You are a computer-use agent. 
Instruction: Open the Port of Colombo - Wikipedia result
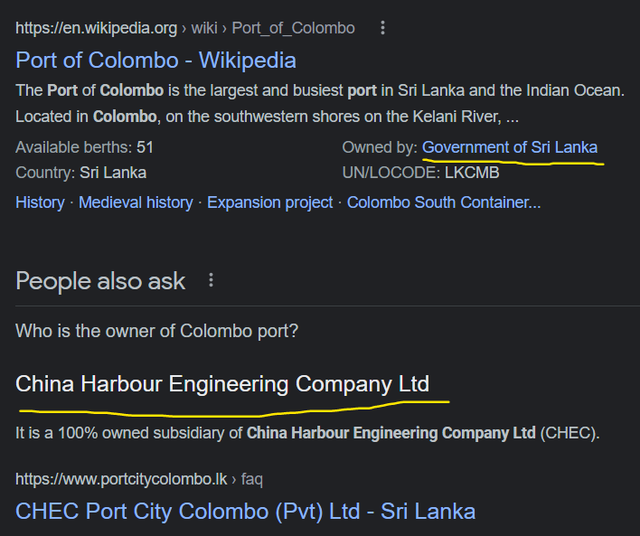click(156, 60)
